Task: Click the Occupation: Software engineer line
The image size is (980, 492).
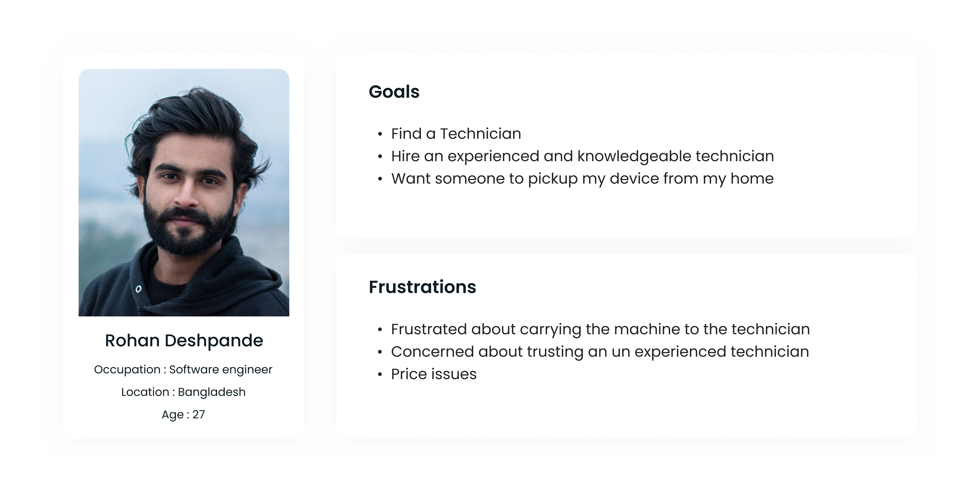Action: tap(183, 369)
